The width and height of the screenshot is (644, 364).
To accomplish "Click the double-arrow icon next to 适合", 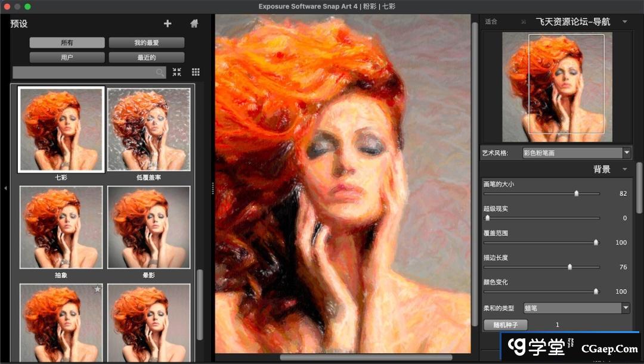I will pos(523,22).
